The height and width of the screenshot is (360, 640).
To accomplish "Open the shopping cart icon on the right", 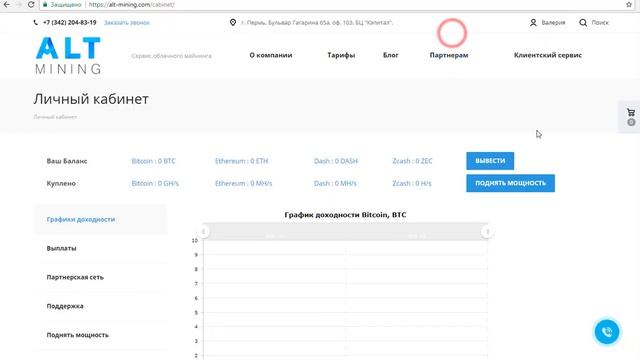I will [631, 112].
